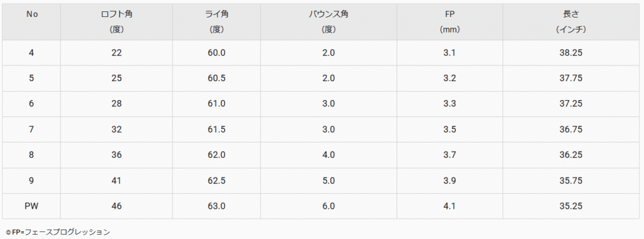The height and width of the screenshot is (239, 644).
Task: Click the ライ角 column header
Action: tap(216, 22)
